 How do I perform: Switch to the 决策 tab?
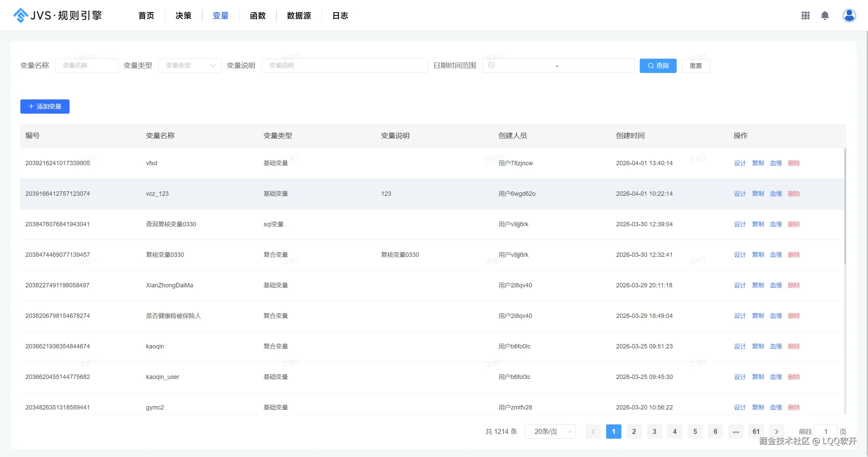[183, 16]
